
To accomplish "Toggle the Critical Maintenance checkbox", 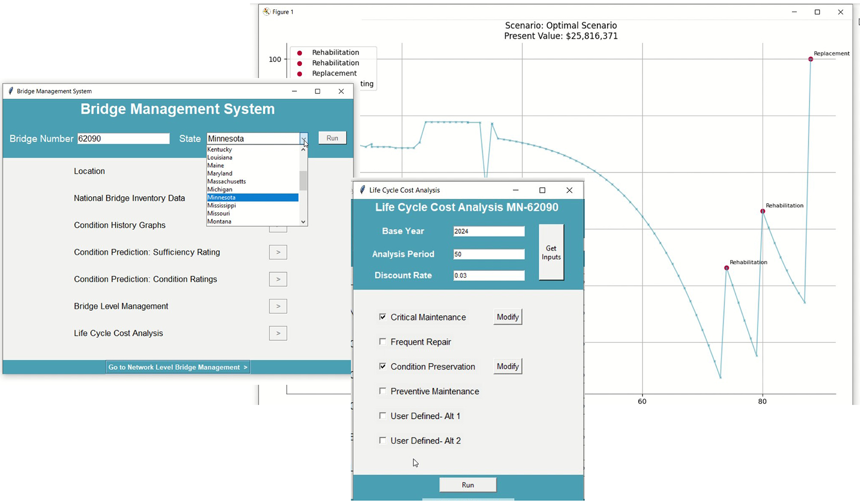I will click(x=382, y=317).
